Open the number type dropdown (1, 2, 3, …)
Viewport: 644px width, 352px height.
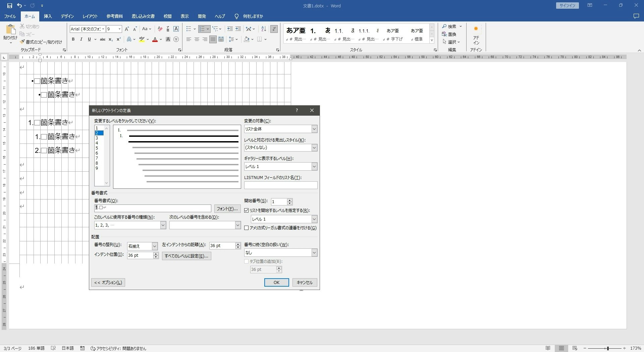pos(130,225)
